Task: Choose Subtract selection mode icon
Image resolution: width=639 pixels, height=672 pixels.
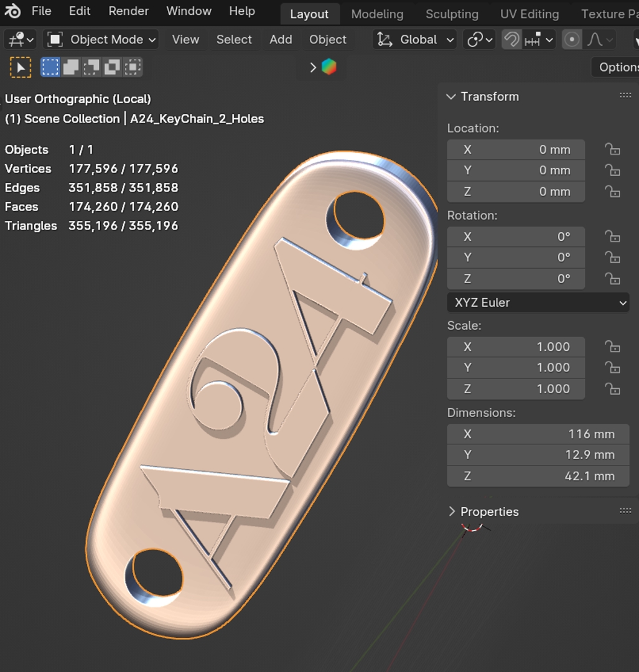Action: [91, 67]
